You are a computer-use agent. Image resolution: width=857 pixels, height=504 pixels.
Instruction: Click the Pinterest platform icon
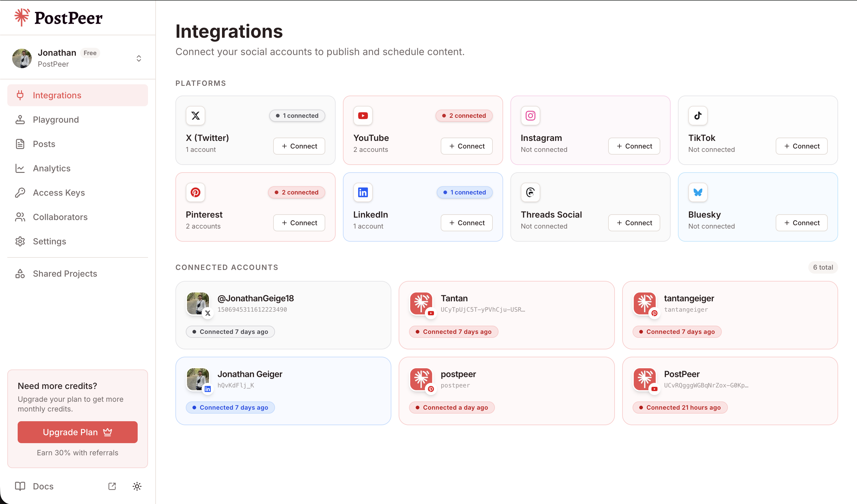click(195, 192)
